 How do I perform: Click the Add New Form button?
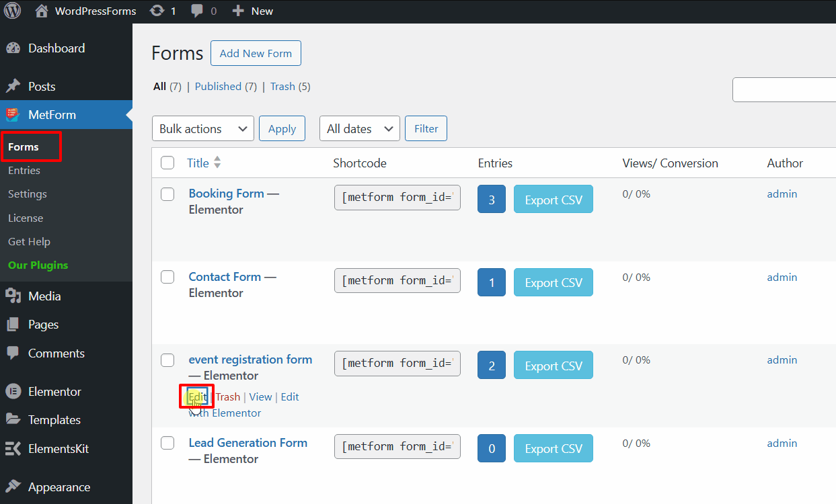(x=256, y=53)
